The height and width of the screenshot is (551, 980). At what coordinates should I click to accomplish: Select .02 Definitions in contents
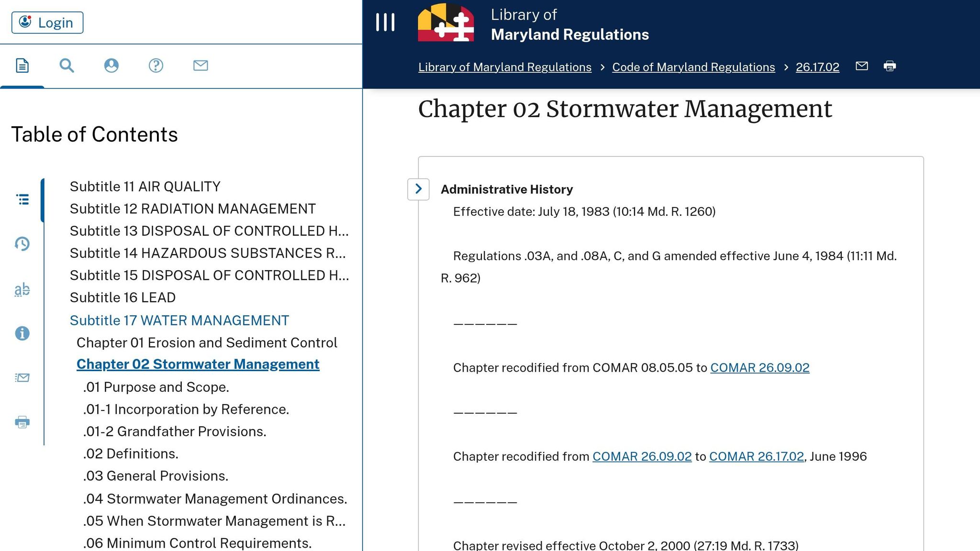tap(131, 453)
